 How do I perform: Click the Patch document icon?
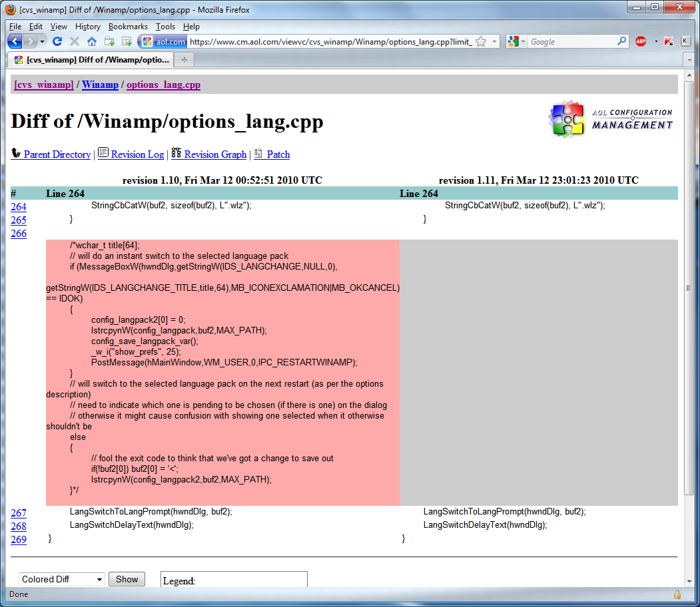pyautogui.click(x=258, y=154)
